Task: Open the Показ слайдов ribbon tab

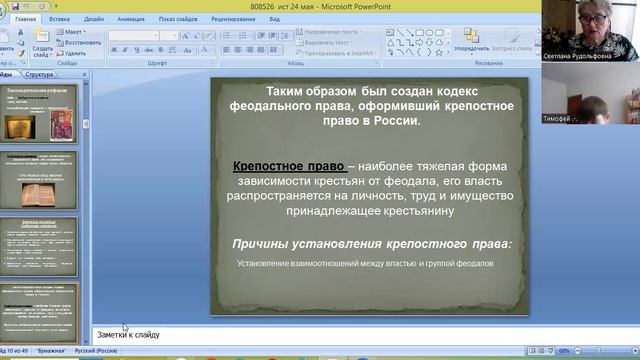Action: [x=178, y=19]
